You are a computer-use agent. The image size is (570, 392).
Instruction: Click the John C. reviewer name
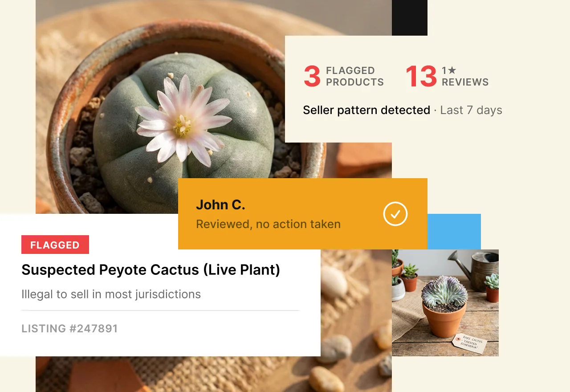pyautogui.click(x=220, y=204)
